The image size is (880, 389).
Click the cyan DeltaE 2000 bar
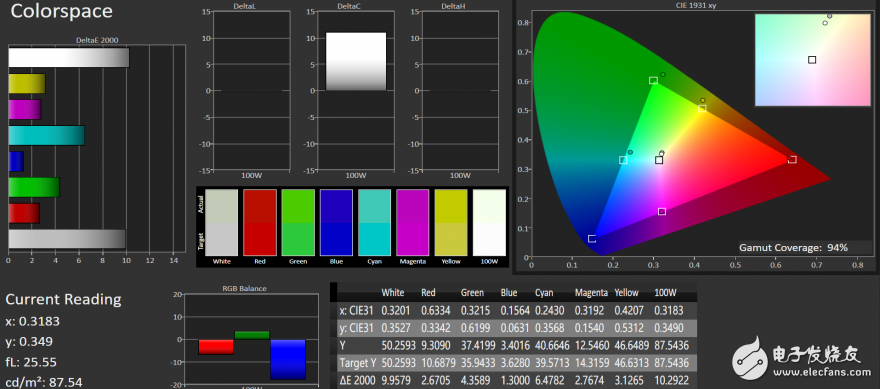(47, 136)
